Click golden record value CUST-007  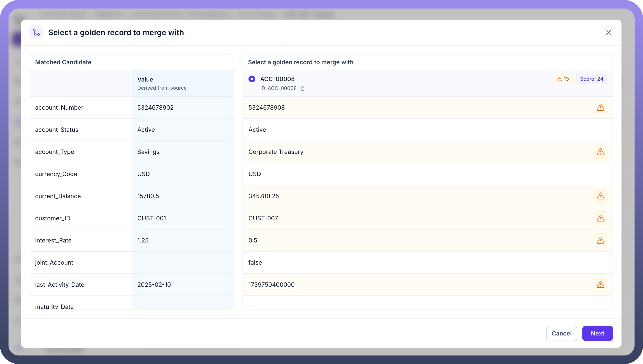click(x=263, y=218)
